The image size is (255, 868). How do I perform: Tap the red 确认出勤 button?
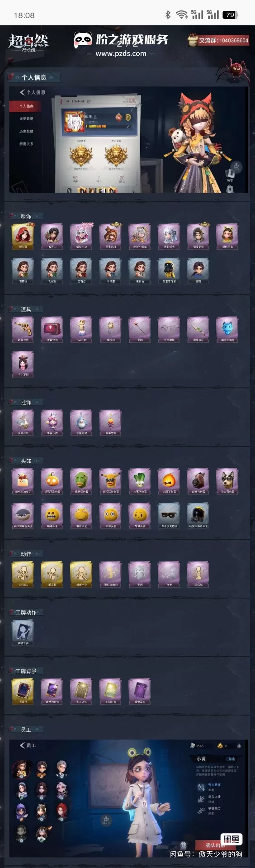click(216, 845)
